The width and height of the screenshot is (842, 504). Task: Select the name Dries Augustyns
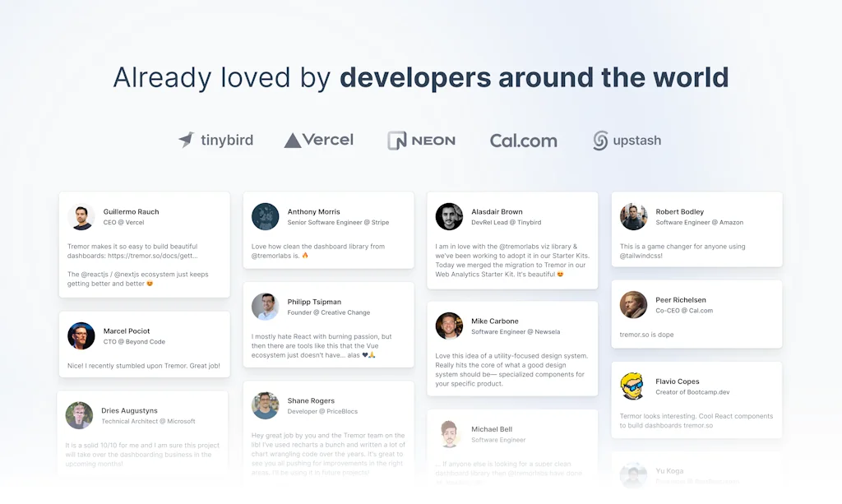tap(129, 410)
